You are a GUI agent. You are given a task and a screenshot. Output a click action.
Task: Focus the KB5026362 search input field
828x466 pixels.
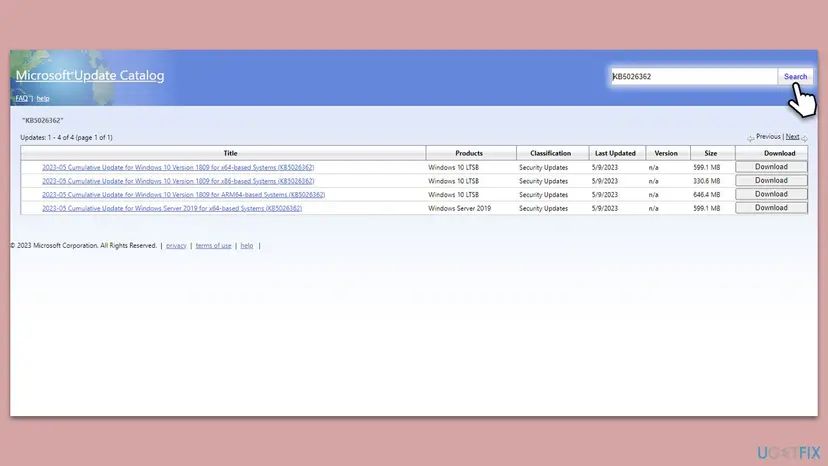694,77
